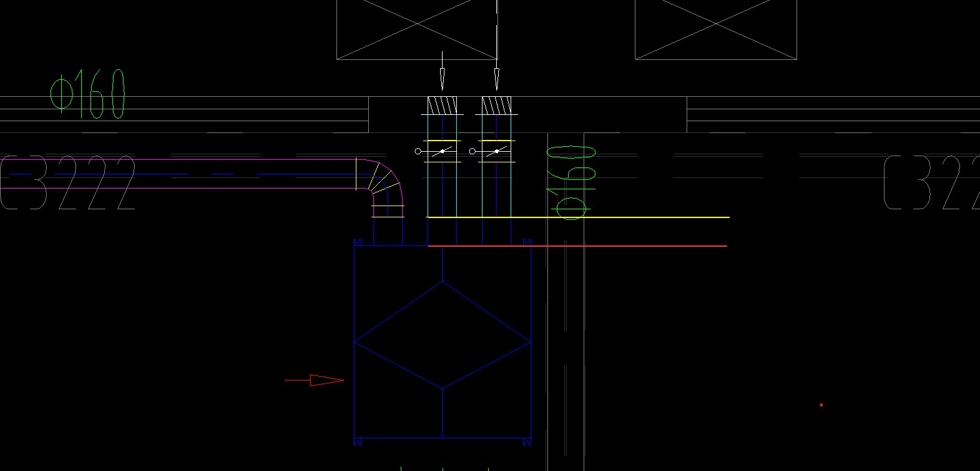Click the small red point marker
Viewport: 980px width, 471px height.
click(x=821, y=405)
